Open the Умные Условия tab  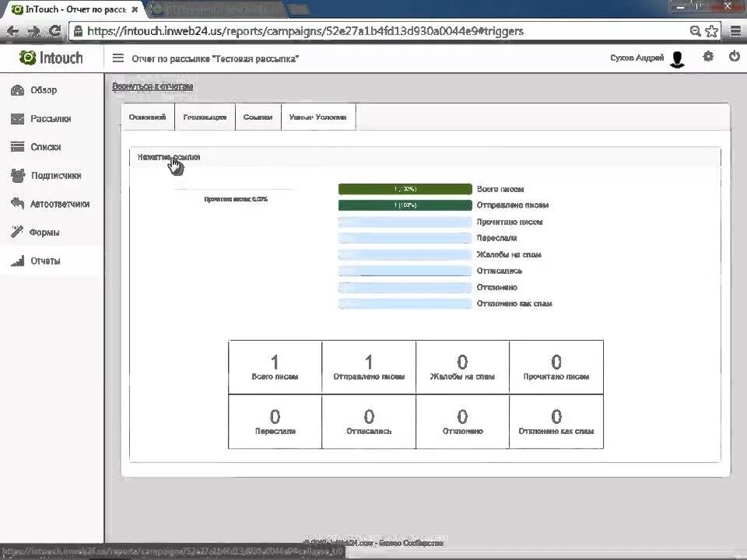click(317, 117)
